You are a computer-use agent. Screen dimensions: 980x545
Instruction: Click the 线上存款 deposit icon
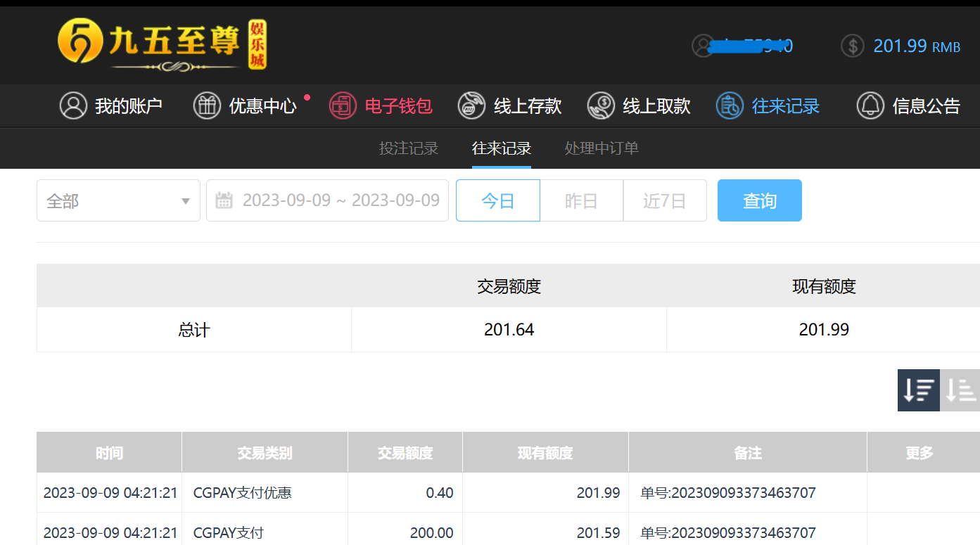coord(471,106)
